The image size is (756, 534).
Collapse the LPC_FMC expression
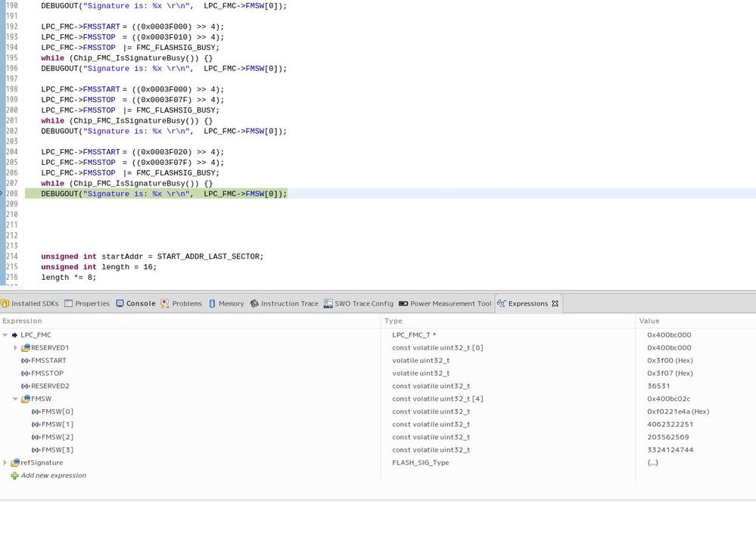pyautogui.click(x=5, y=335)
